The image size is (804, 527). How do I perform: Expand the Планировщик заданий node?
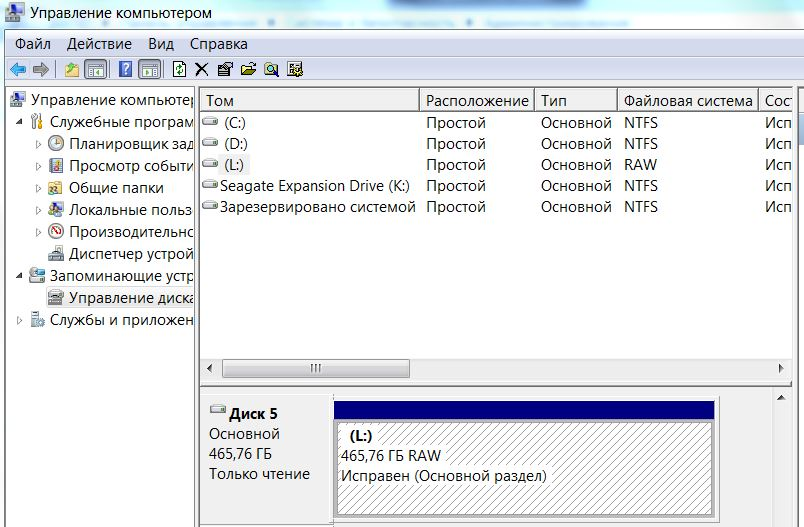point(38,144)
